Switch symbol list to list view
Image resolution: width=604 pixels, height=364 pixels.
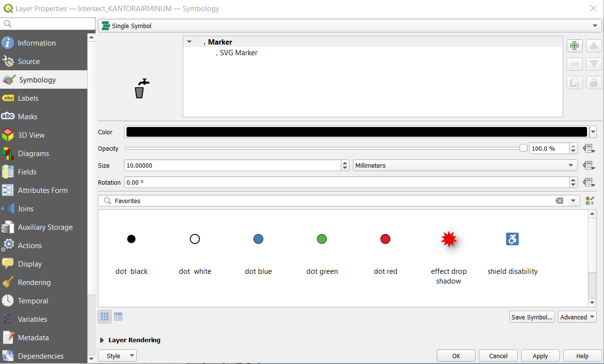tap(118, 317)
